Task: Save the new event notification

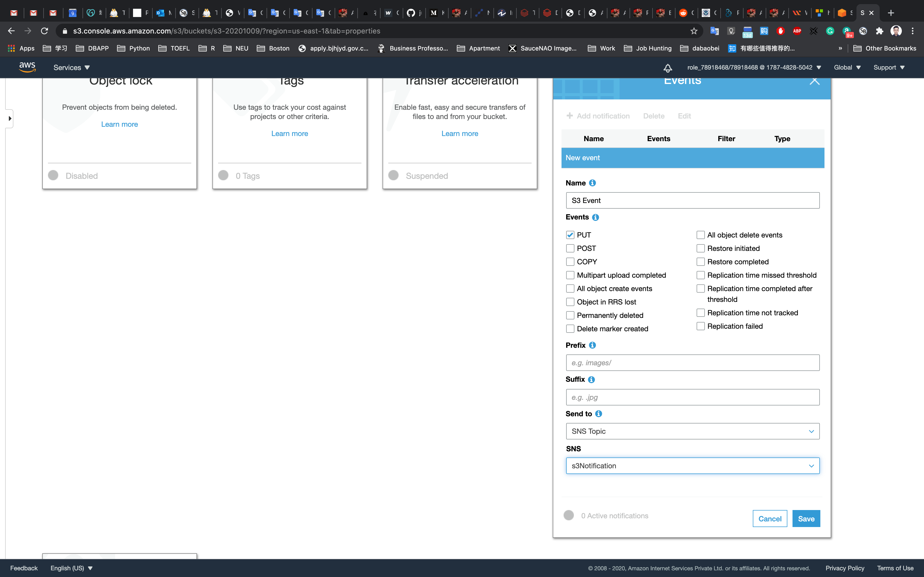Action: [x=806, y=519]
